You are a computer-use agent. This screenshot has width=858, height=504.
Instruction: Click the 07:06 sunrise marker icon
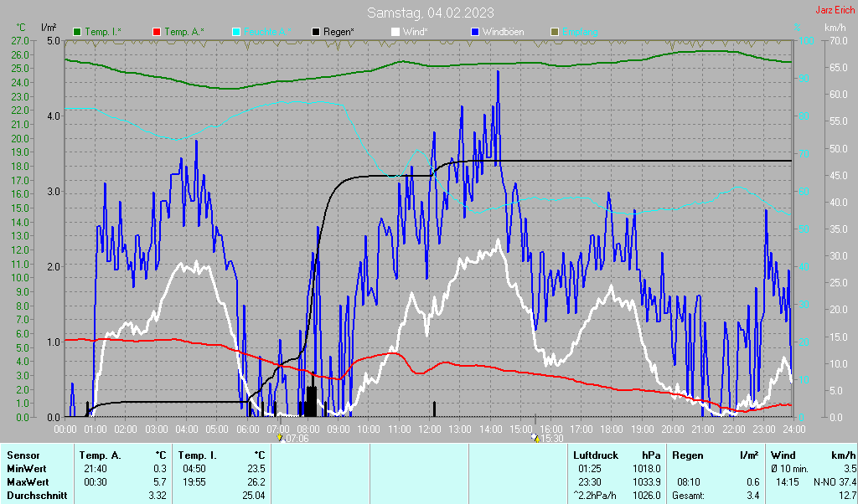pyautogui.click(x=280, y=438)
